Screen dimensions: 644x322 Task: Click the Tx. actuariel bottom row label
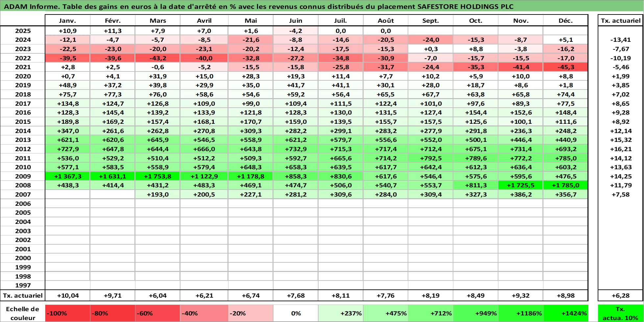click(23, 295)
